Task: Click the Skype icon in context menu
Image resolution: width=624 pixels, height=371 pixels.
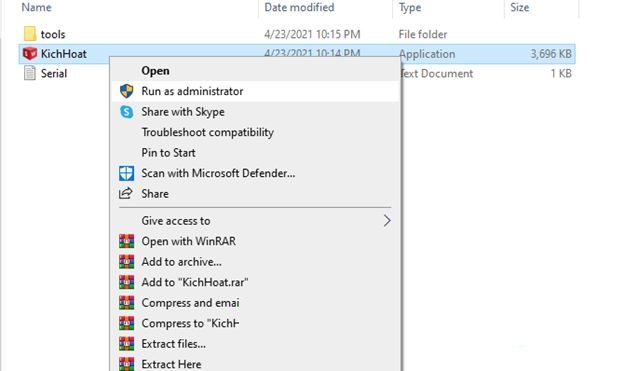Action: pos(127,112)
